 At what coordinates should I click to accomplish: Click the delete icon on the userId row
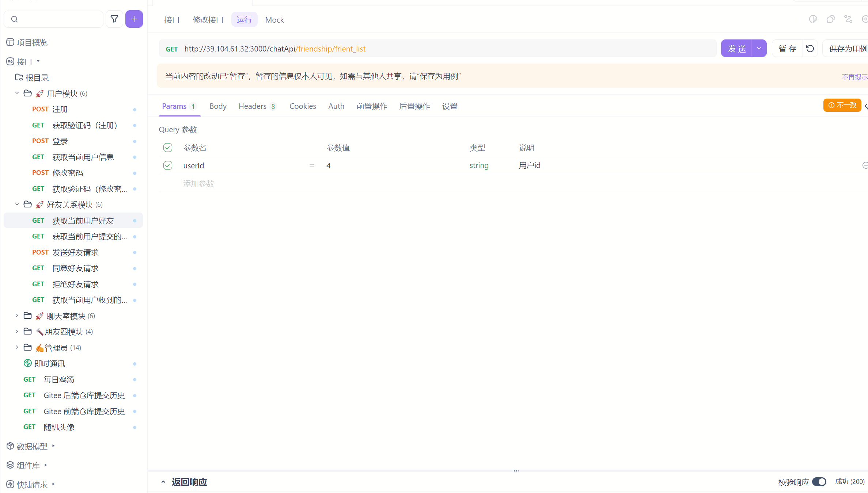pos(865,165)
